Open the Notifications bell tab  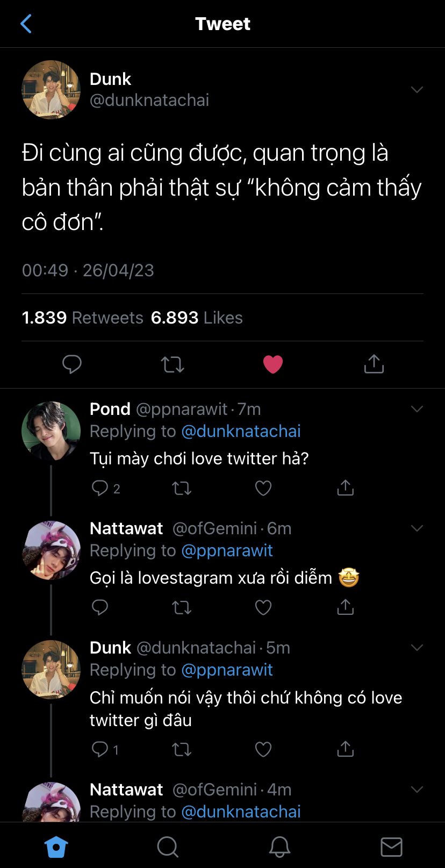click(279, 847)
